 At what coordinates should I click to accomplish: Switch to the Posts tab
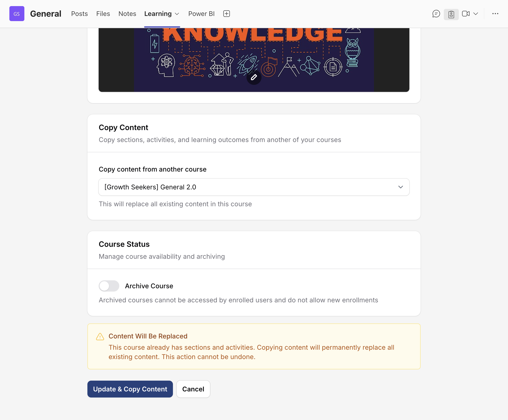tap(79, 14)
